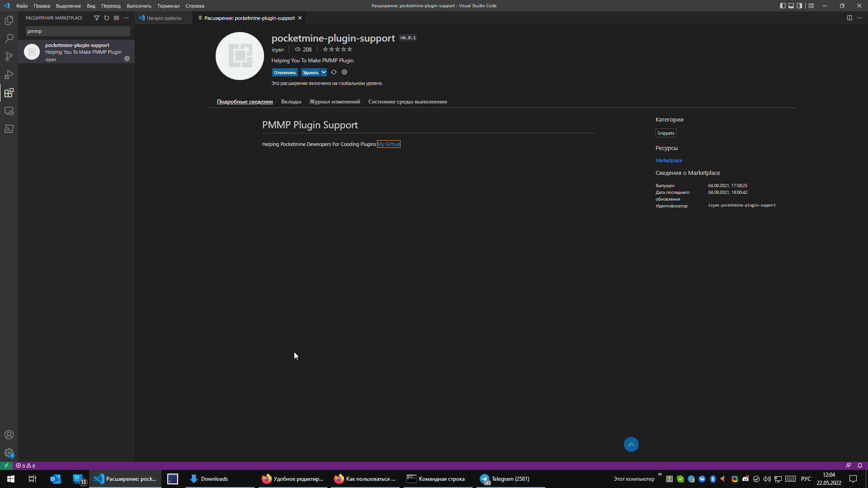Open the gear settings of pocketmine extension header
This screenshot has width=868, height=488.
(344, 72)
